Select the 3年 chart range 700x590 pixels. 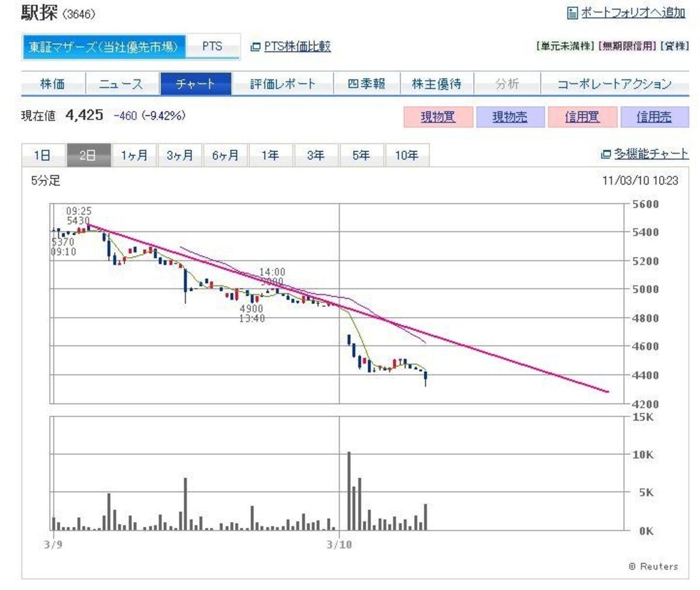point(316,156)
